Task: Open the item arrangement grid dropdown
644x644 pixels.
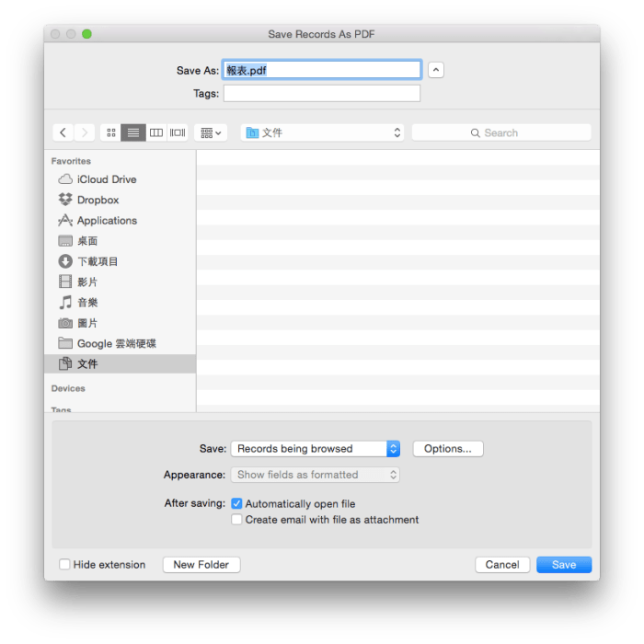Action: 211,132
